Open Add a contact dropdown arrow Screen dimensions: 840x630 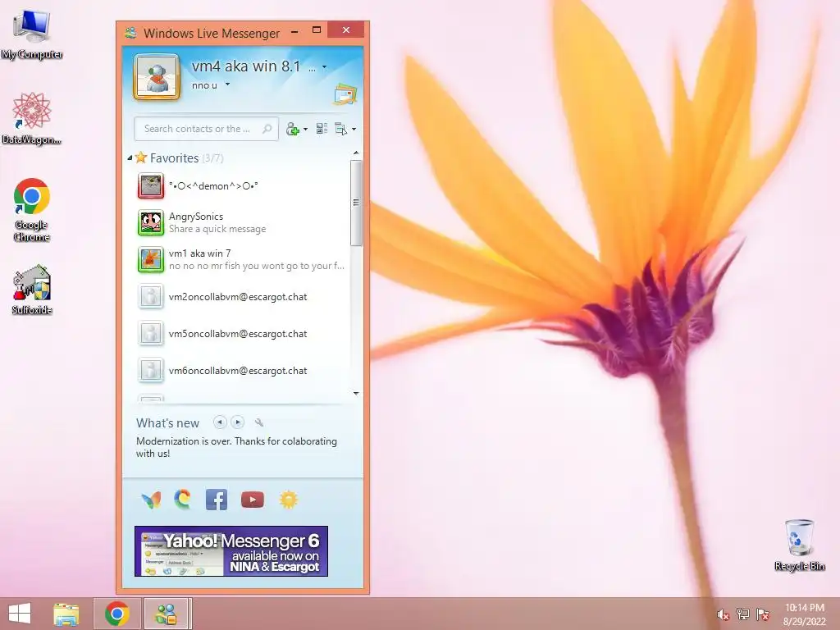point(305,129)
